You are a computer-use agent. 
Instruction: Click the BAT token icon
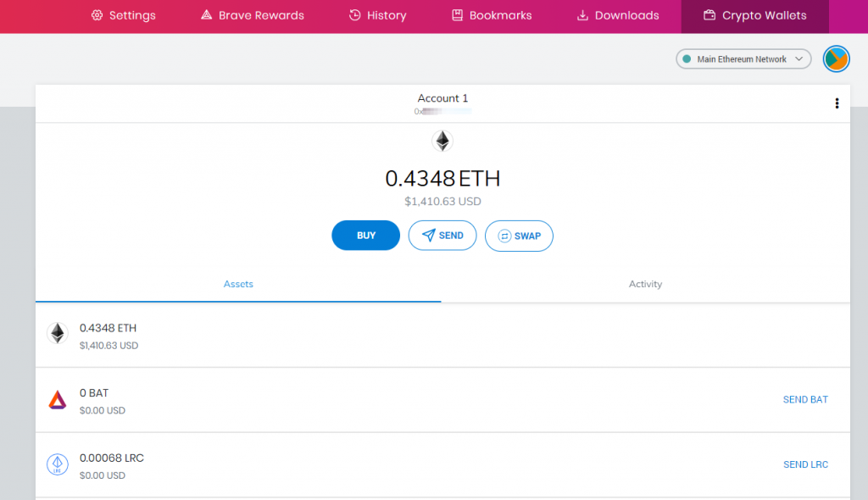point(58,399)
